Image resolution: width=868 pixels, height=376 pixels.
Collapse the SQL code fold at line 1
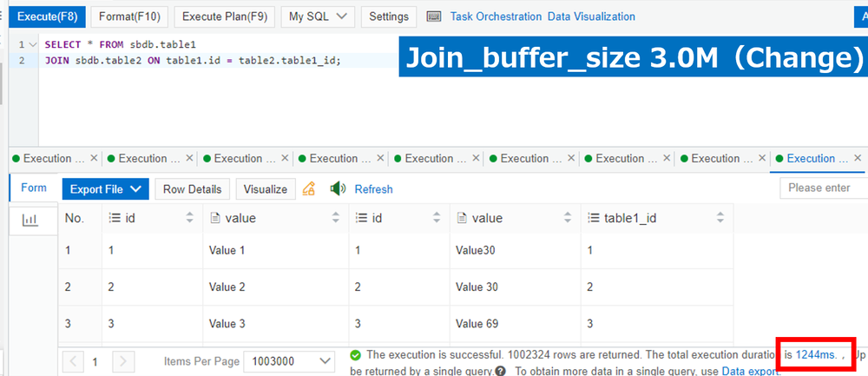32,44
